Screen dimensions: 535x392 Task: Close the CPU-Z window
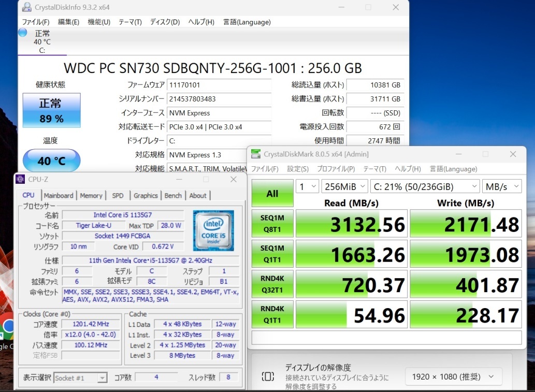coord(234,179)
